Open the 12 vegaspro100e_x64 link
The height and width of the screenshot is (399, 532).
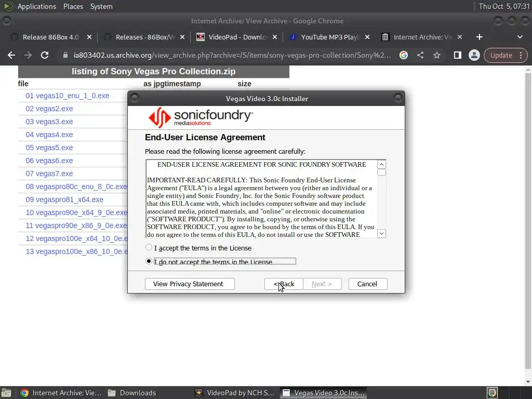click(x=76, y=238)
